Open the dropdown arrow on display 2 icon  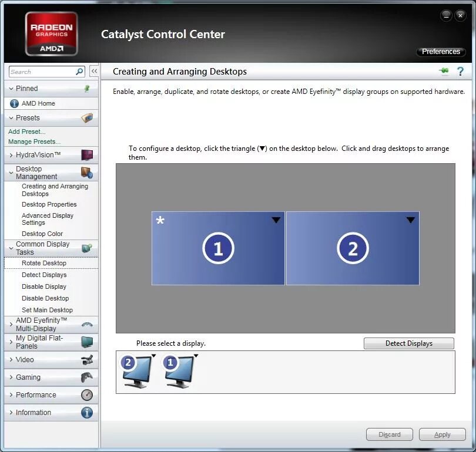[x=153, y=356]
